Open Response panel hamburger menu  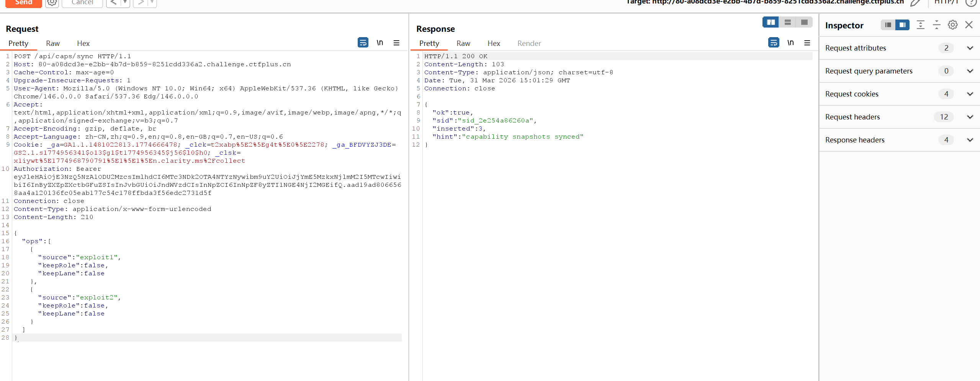[807, 43]
